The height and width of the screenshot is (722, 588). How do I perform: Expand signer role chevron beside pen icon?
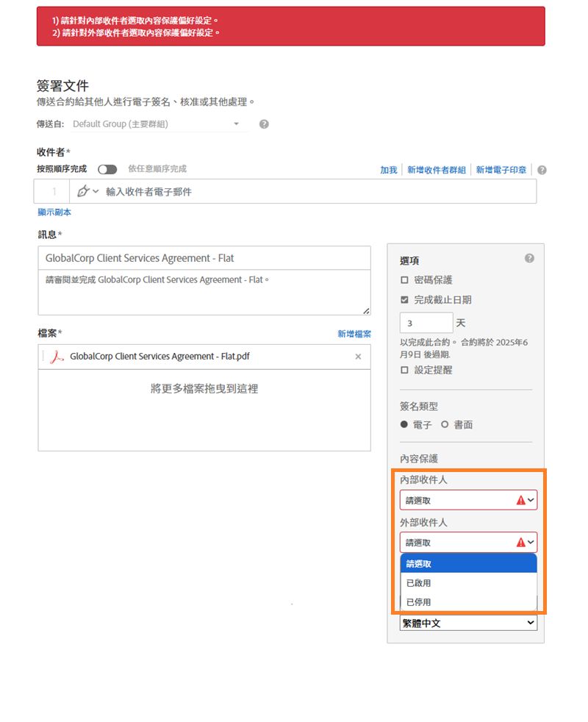(96, 191)
